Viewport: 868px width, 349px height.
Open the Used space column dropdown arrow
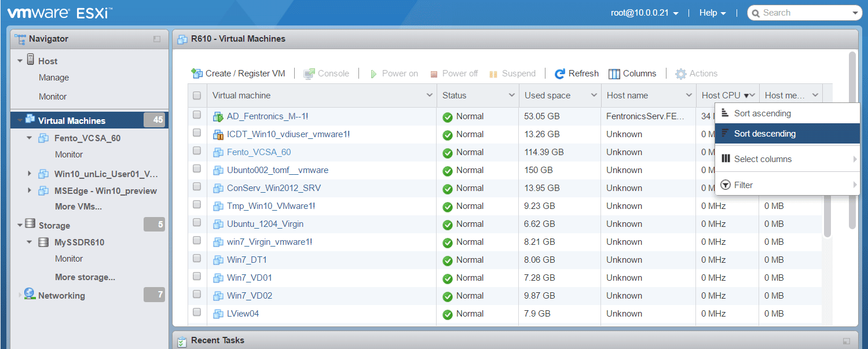pyautogui.click(x=594, y=95)
